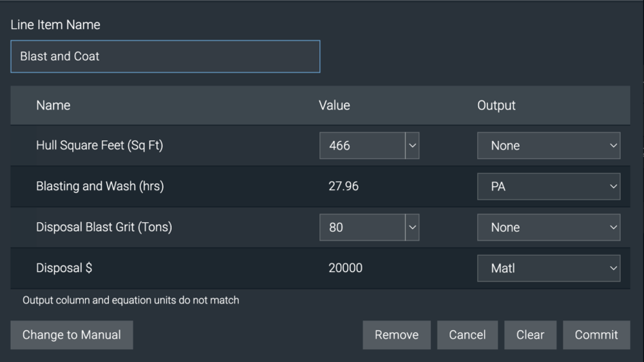
Task: Open Output dropdown for Hull Square Feet
Action: [549, 146]
